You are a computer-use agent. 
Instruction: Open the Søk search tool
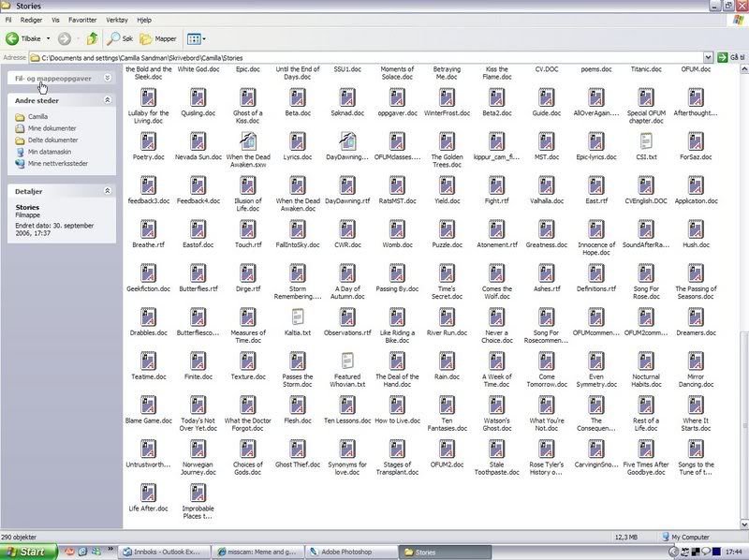(120, 38)
